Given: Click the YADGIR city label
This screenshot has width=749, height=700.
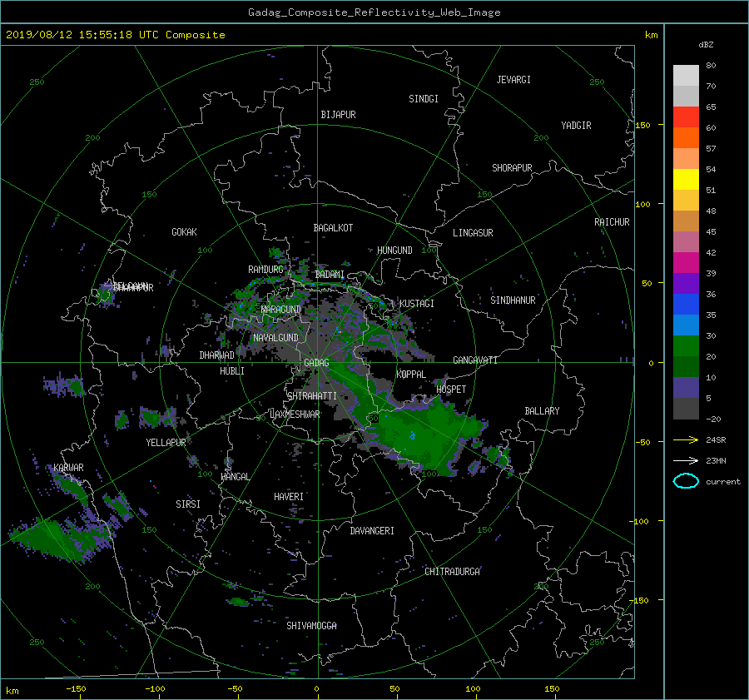Looking at the screenshot, I should point(576,126).
